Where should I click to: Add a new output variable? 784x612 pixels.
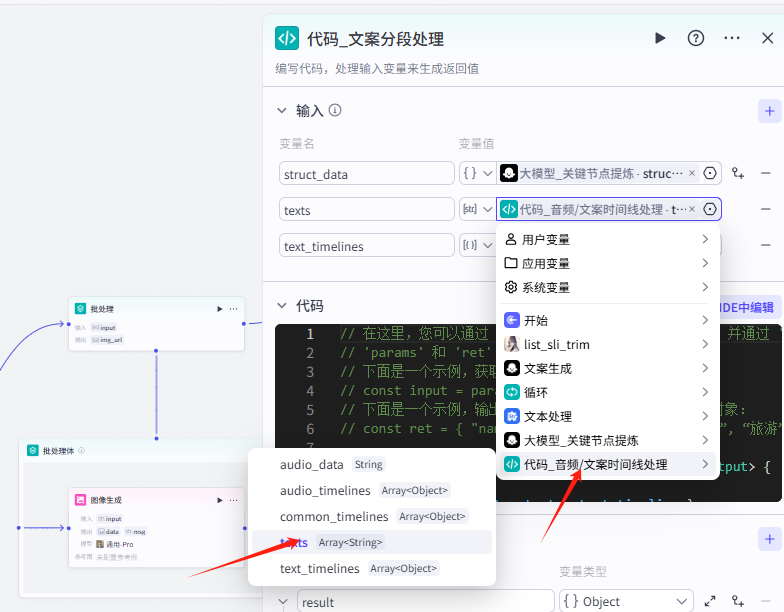coord(770,539)
